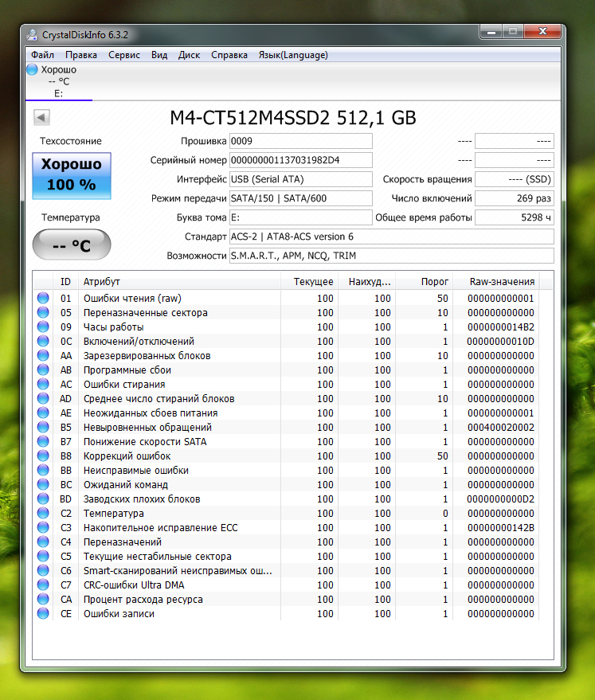Click status circle for row C6 Smart-сканирований
The image size is (595, 700).
coord(43,570)
